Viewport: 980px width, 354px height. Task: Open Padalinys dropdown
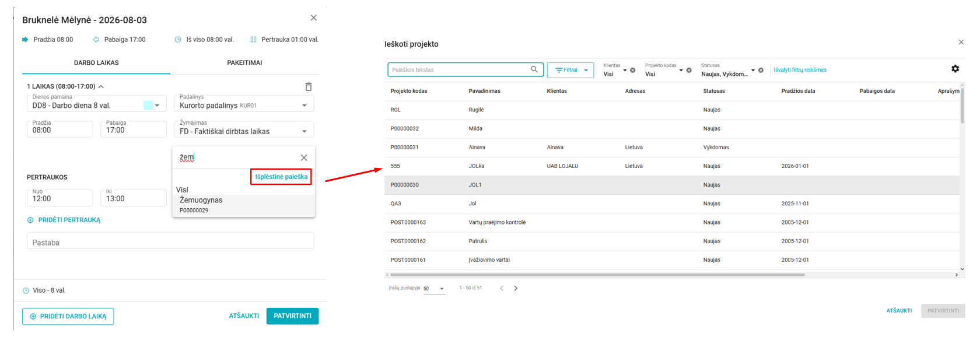click(x=304, y=106)
